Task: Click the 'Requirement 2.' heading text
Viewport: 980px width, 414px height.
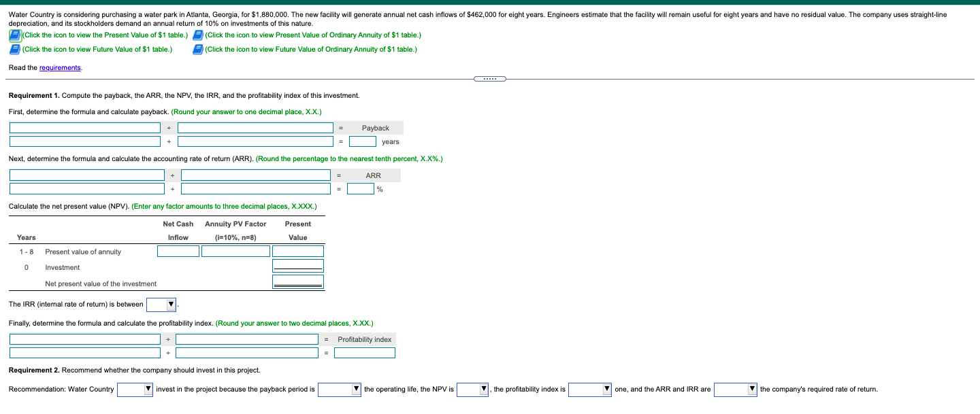Action: (34, 370)
